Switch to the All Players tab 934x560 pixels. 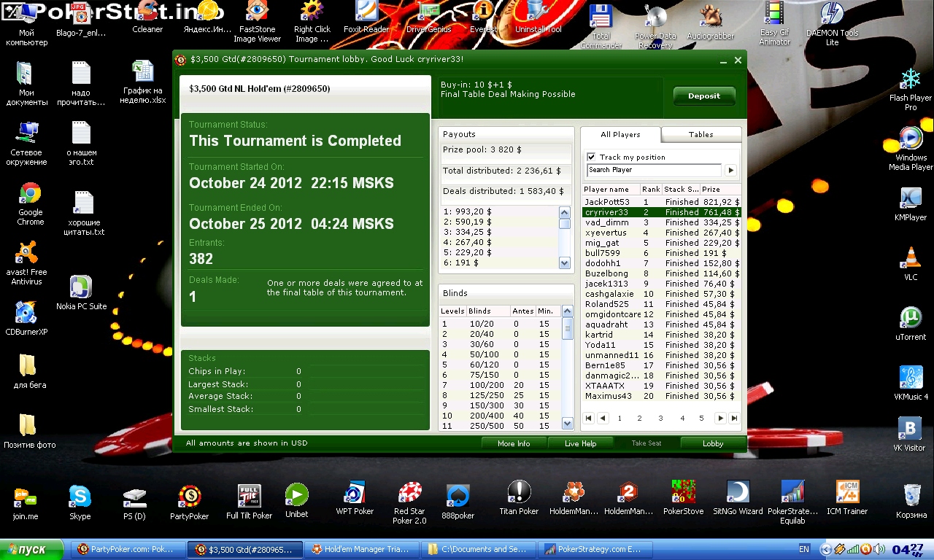(x=620, y=135)
